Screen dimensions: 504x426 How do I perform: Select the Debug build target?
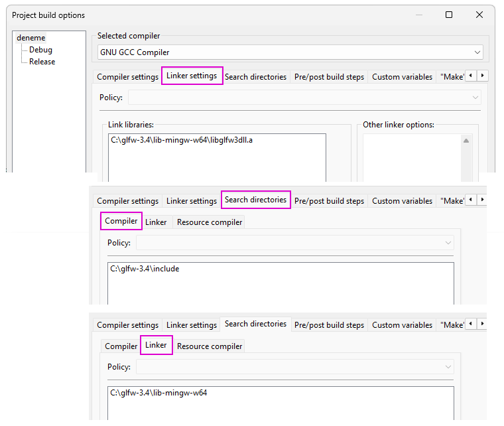pos(40,50)
